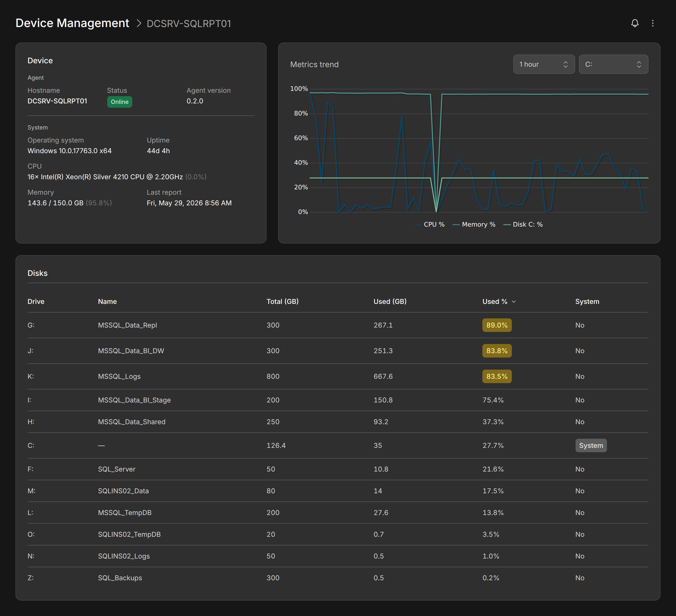This screenshot has width=676, height=616.
Task: Select the SQL_Backups disk name
Action: [120, 578]
